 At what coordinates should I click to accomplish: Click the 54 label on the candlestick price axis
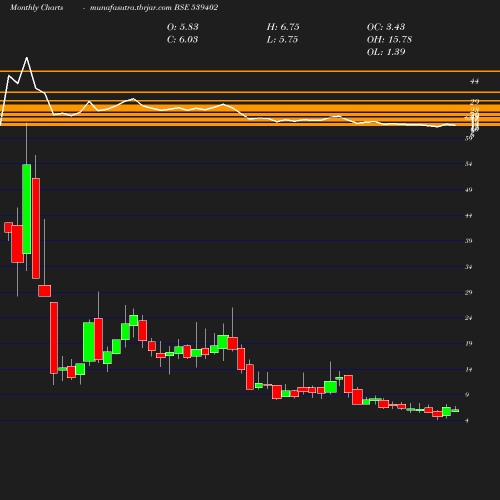pos(469,164)
